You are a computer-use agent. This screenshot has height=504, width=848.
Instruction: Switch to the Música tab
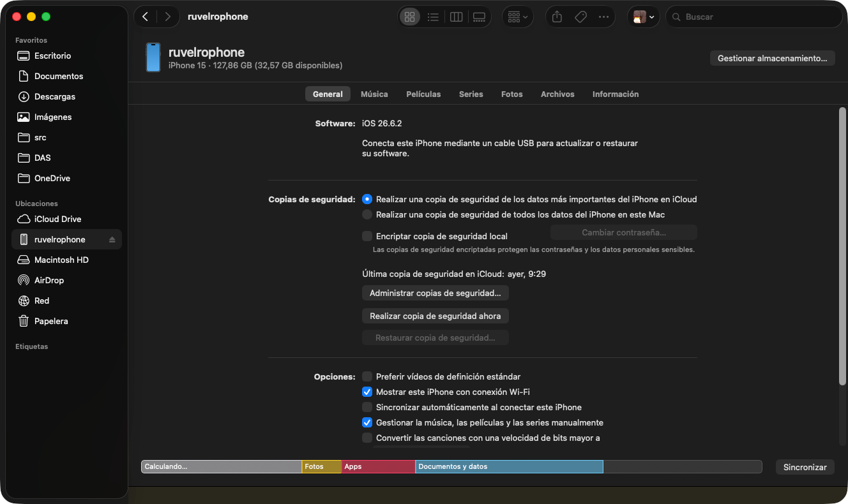coord(374,94)
